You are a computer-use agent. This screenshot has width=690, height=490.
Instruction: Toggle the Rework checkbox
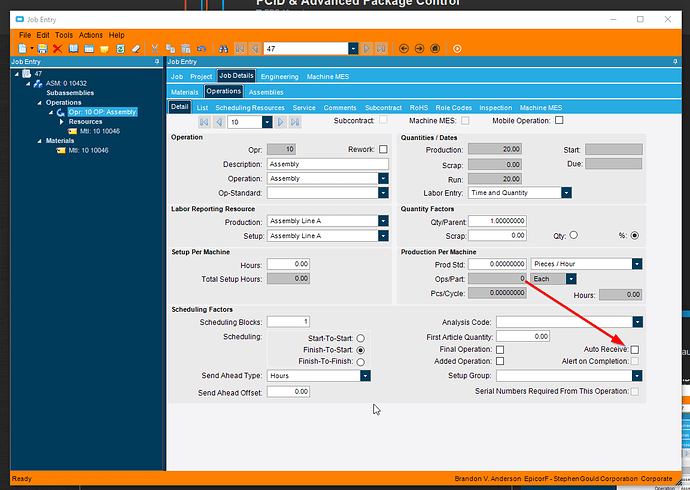[x=383, y=150]
